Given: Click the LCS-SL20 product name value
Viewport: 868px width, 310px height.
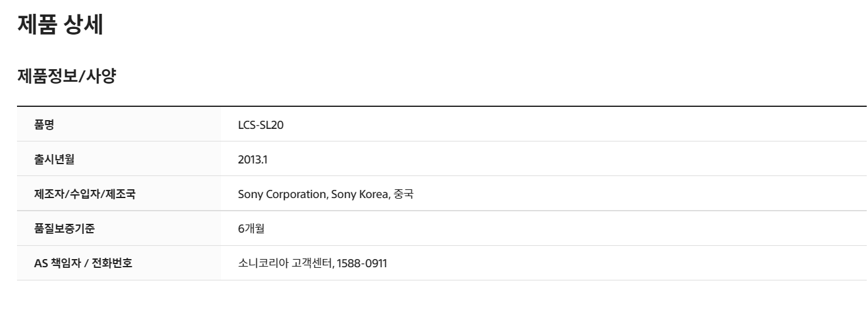Looking at the screenshot, I should pyautogui.click(x=261, y=125).
